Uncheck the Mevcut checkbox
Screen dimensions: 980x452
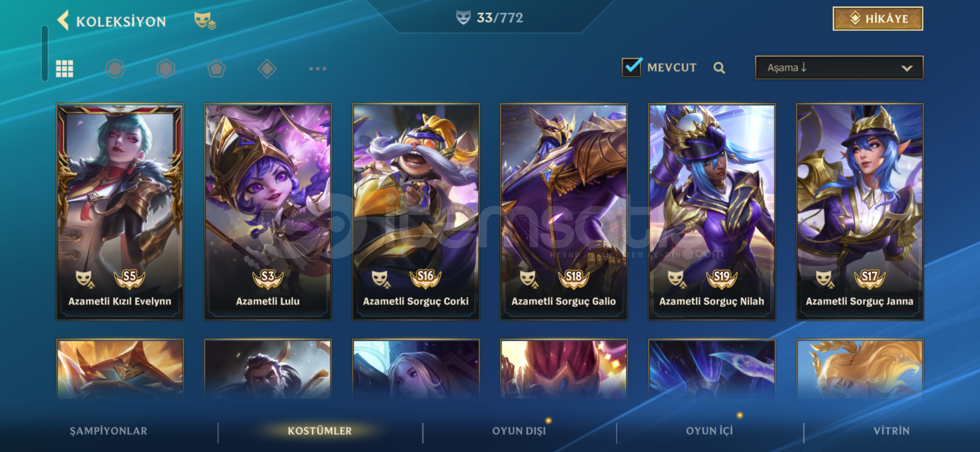[632, 67]
